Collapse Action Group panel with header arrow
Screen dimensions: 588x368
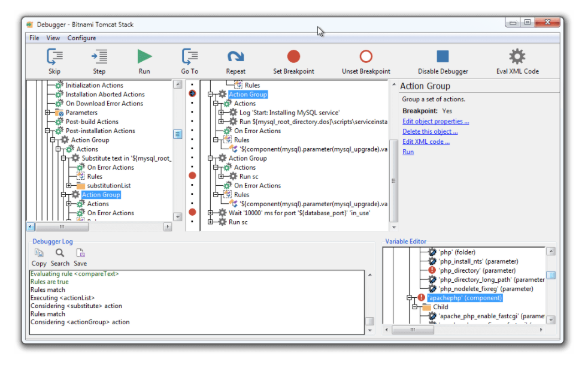point(394,85)
